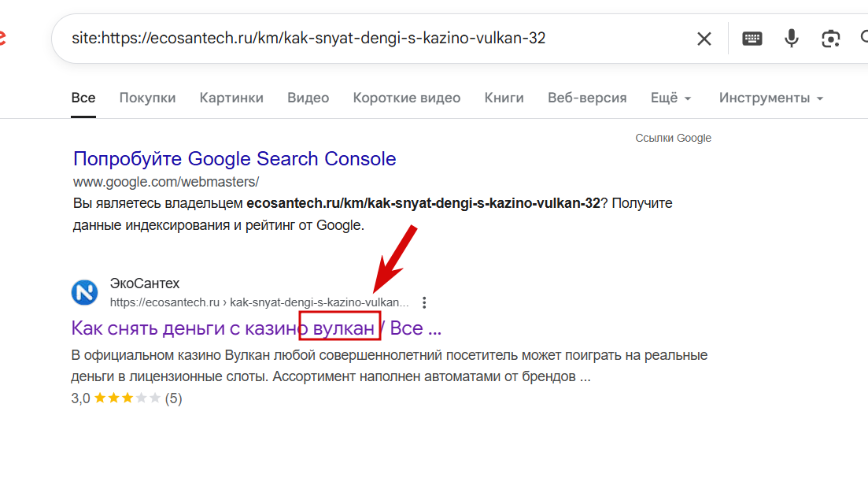This screenshot has height=489, width=868.
Task: Click the ЭкоСантех site name
Action: click(145, 283)
